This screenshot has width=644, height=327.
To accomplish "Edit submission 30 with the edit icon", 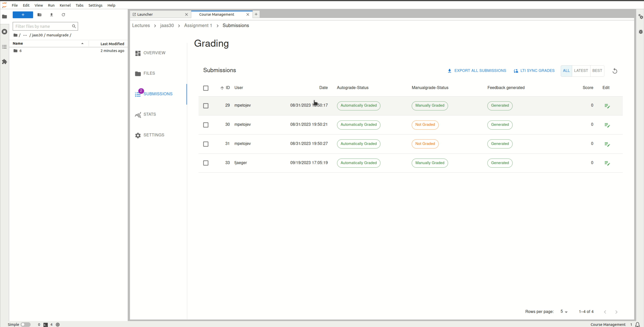I will tap(607, 125).
